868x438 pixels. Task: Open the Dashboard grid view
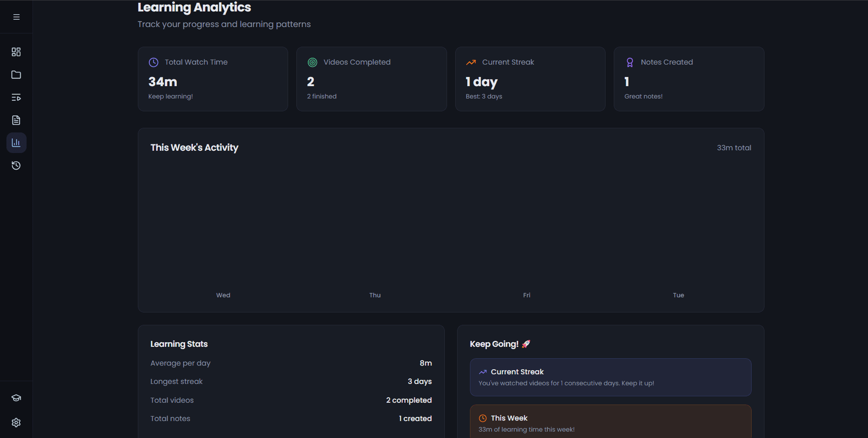tap(16, 52)
